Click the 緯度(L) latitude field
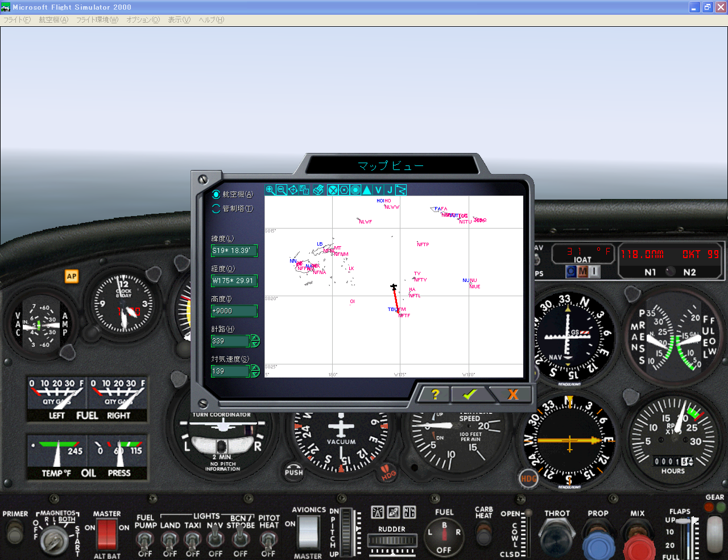The image size is (728, 560). (234, 251)
